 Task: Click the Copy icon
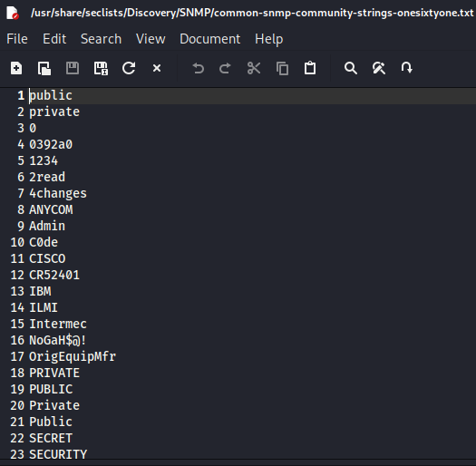[282, 68]
